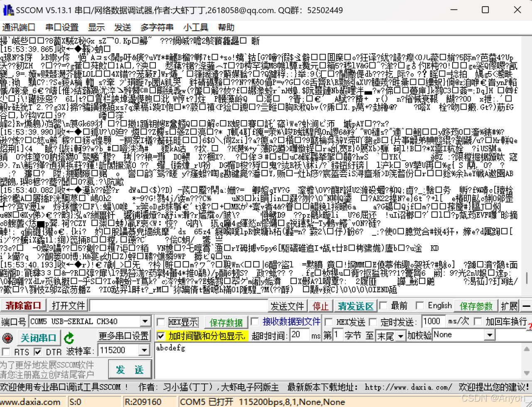Toggle the RTS checkbox

click(6, 352)
